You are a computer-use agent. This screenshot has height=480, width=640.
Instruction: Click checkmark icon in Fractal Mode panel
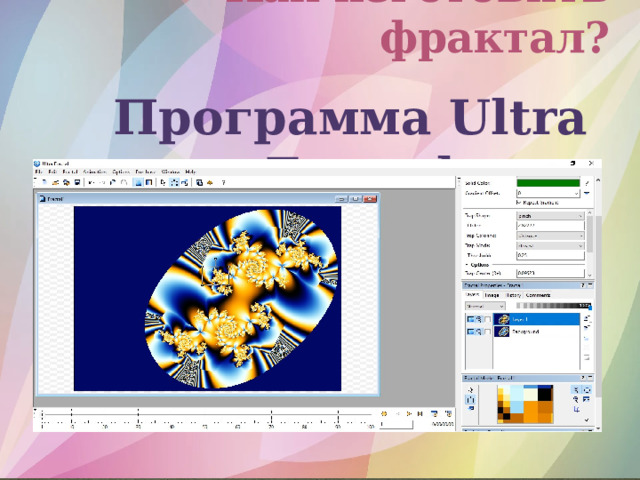pyautogui.click(x=586, y=420)
